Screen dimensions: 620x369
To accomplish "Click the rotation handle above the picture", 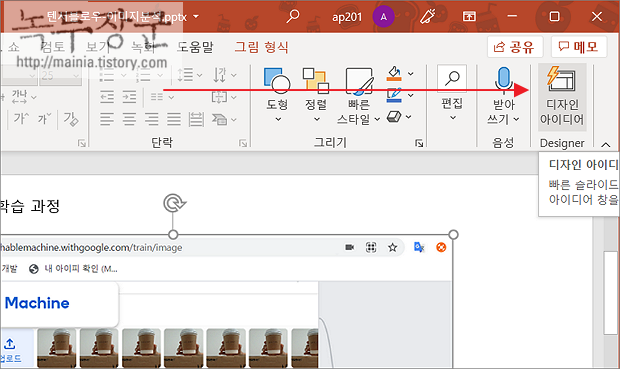I will tap(174, 203).
